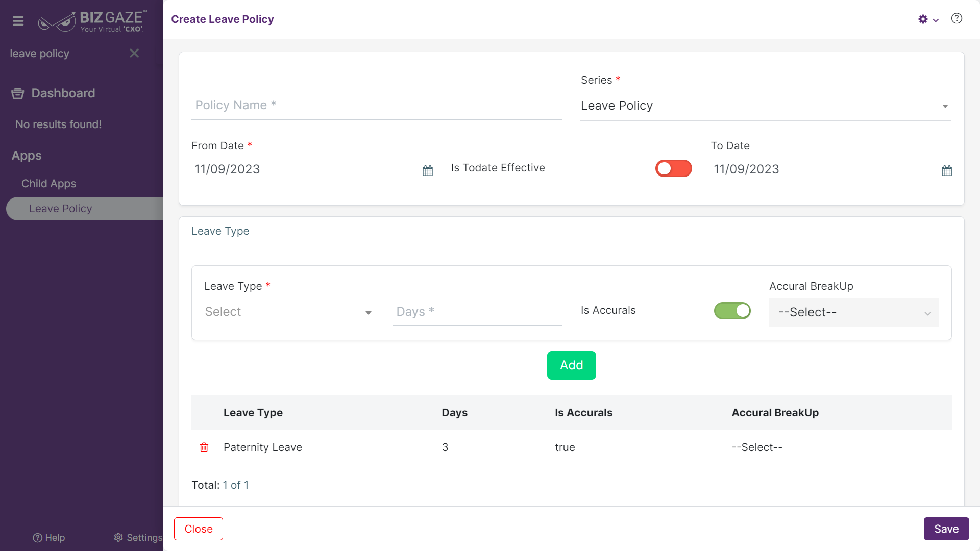The width and height of the screenshot is (980, 551).
Task: Open To Date calendar picker
Action: coord(947,170)
